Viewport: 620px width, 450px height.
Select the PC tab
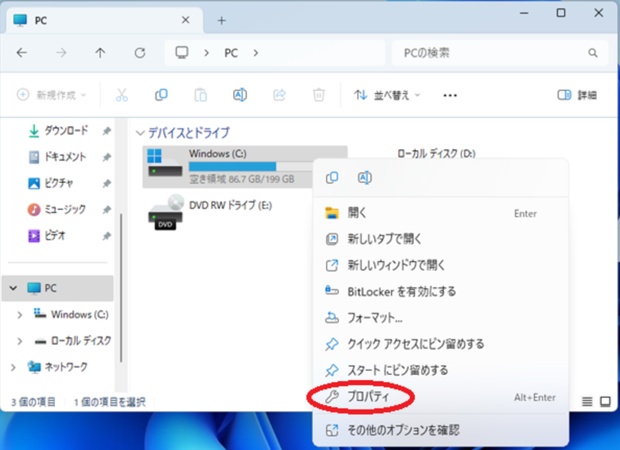click(105, 20)
